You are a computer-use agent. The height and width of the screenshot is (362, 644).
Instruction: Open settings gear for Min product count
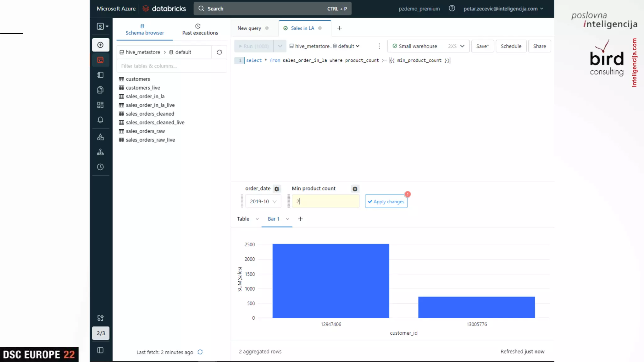tap(355, 189)
